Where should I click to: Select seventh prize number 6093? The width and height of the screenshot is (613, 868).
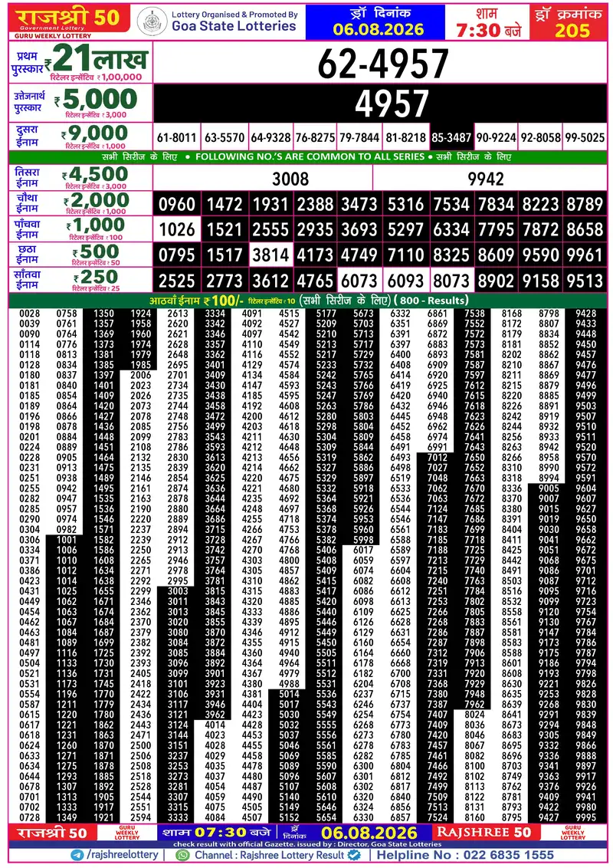tap(405, 281)
